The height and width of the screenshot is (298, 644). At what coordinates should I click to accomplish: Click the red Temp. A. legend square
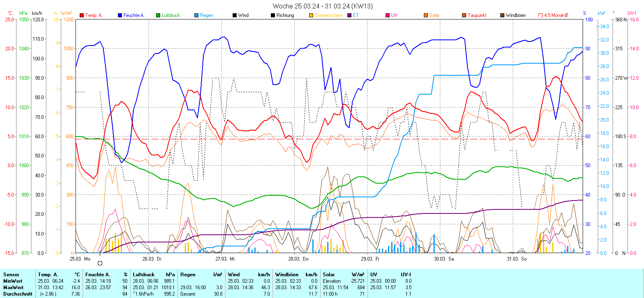tap(82, 15)
